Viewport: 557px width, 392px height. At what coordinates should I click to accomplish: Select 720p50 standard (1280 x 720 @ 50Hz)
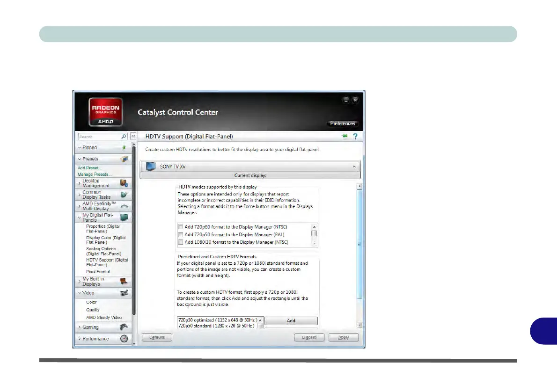[216, 326]
